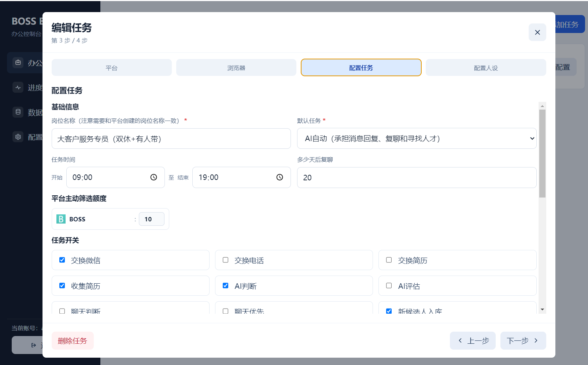This screenshot has width=588, height=365.
Task: Click the logout arrow icon at bottom left
Action: (x=34, y=345)
